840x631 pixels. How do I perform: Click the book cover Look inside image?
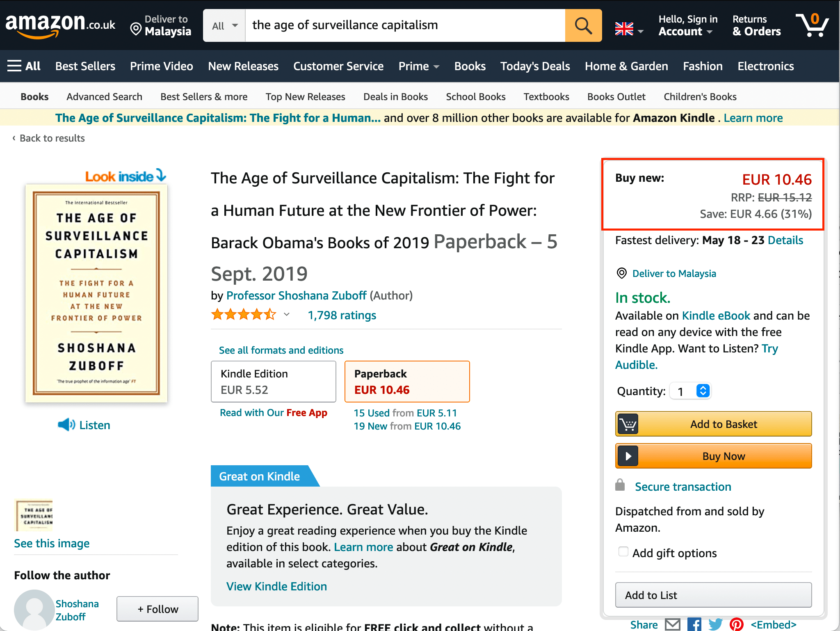[x=96, y=293]
